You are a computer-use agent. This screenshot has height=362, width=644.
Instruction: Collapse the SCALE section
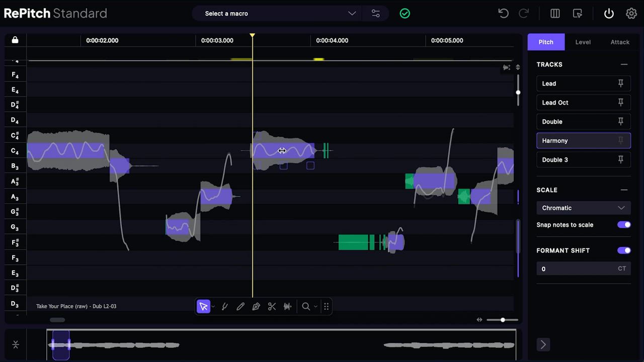[x=624, y=190]
